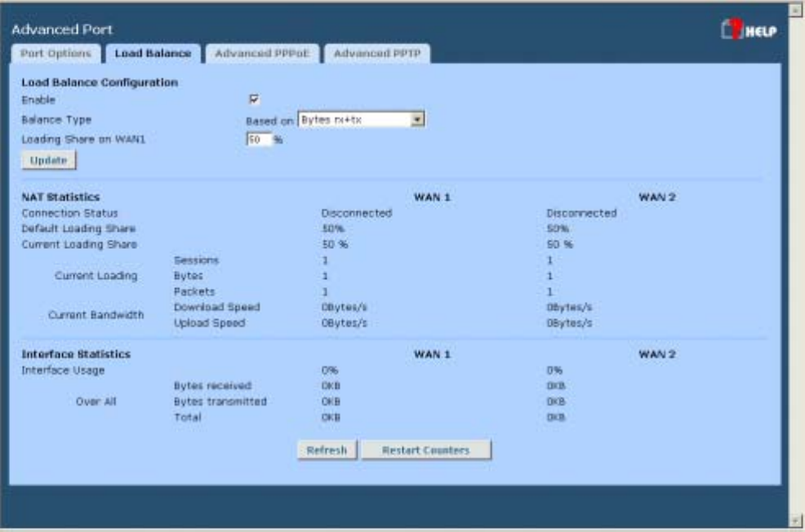The width and height of the screenshot is (805, 532).
Task: Focus the Loading Share on WAN1 field
Action: [259, 140]
